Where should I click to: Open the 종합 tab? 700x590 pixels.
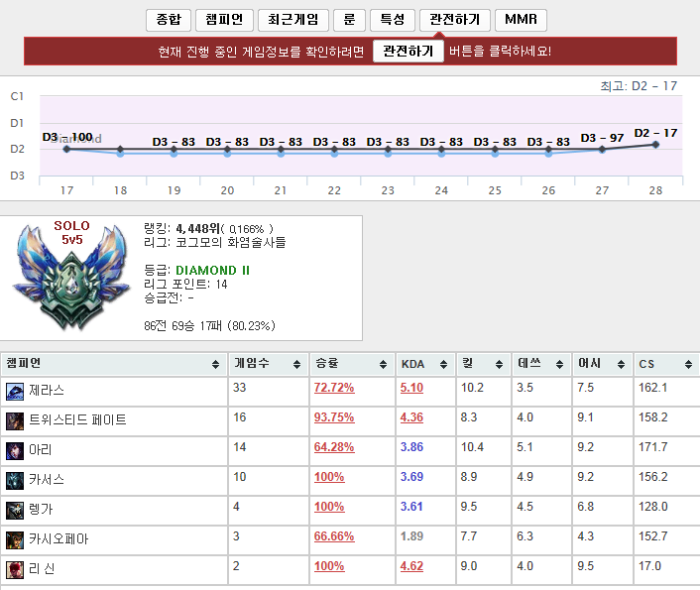pyautogui.click(x=169, y=20)
